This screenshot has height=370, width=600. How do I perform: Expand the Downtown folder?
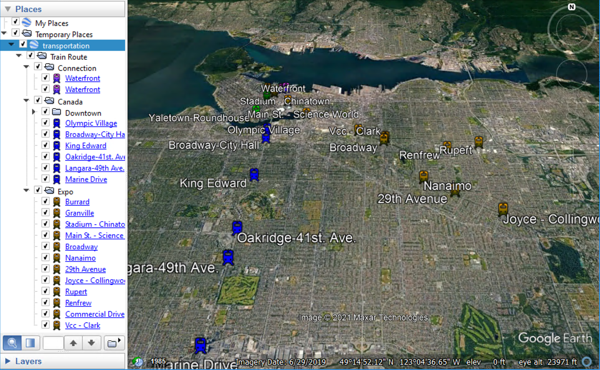tap(34, 112)
